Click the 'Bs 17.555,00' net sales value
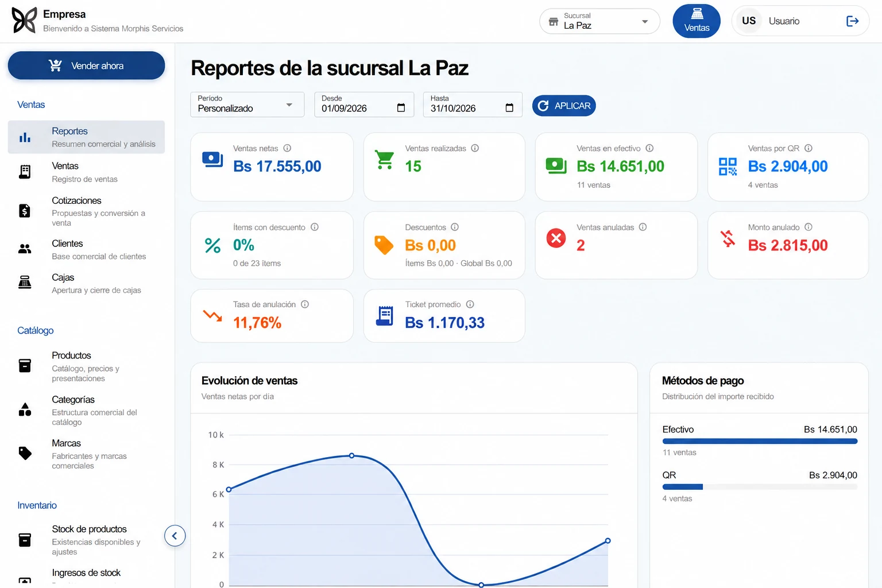The height and width of the screenshot is (588, 882). 277,167
